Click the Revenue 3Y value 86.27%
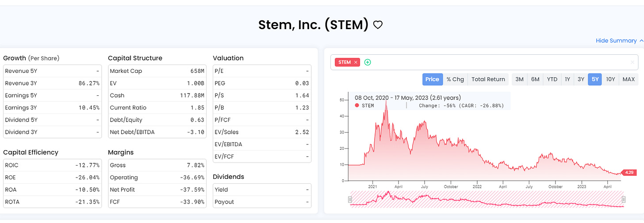The height and width of the screenshot is (223, 644). coord(89,83)
